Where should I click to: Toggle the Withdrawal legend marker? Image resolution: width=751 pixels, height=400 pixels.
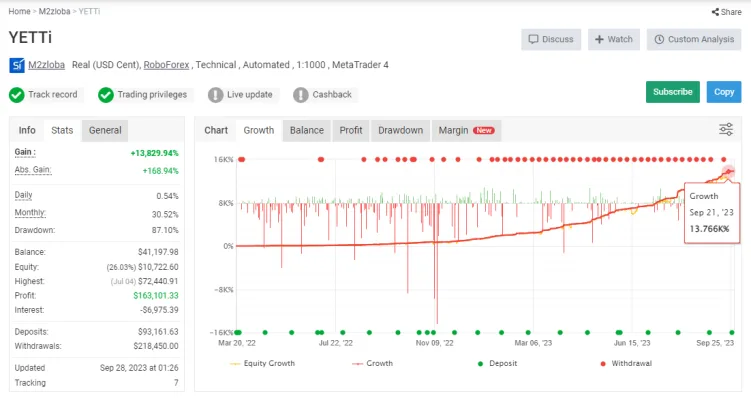pos(603,364)
